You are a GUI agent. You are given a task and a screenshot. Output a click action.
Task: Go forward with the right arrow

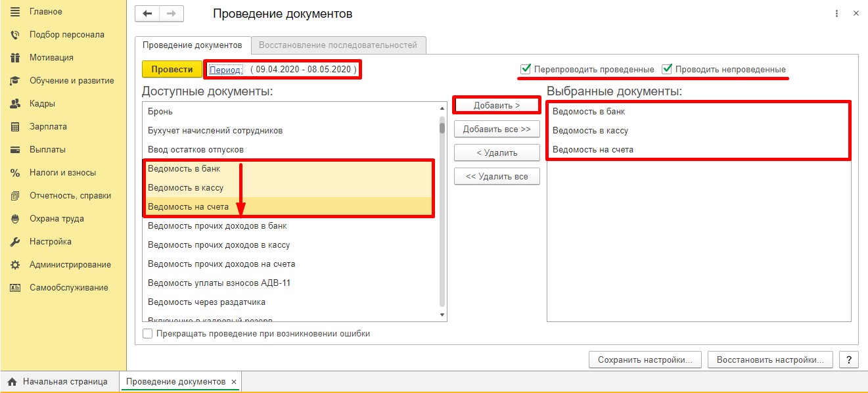(171, 14)
